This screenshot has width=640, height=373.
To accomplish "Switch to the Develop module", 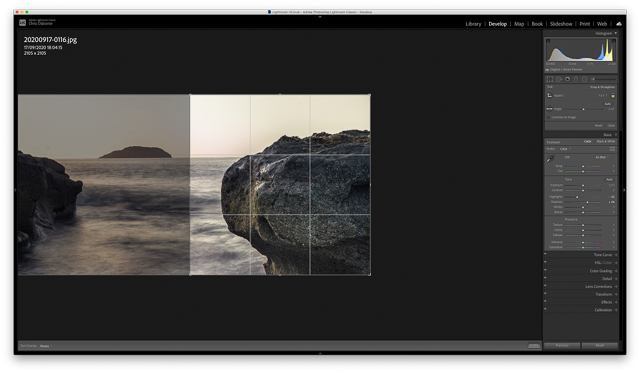I will click(498, 24).
